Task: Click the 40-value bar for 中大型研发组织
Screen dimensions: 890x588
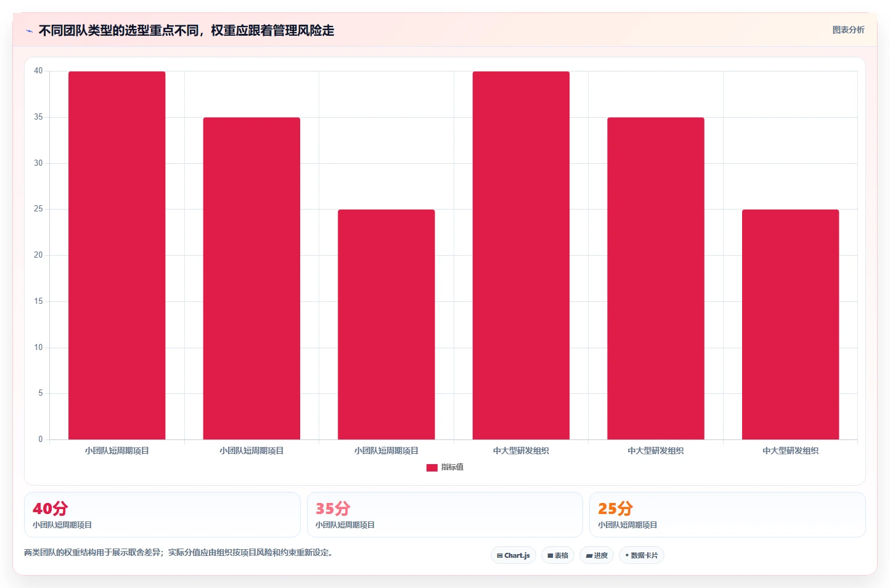Action: tap(521, 255)
